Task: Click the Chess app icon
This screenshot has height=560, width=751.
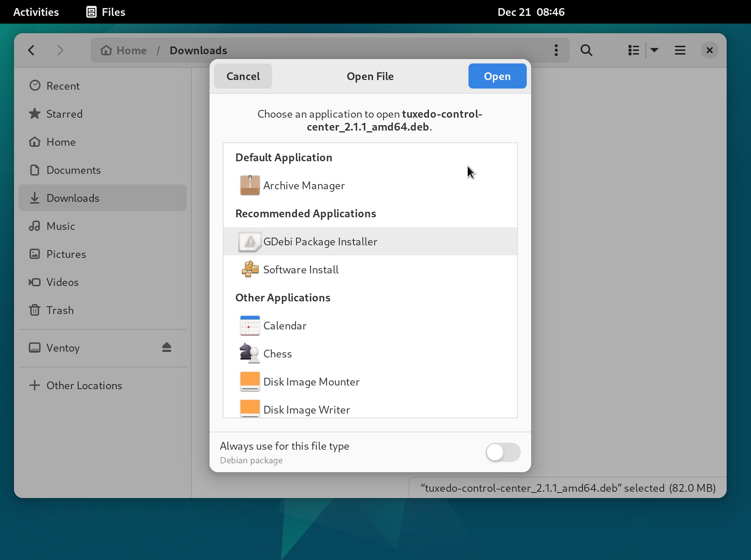Action: 249,353
